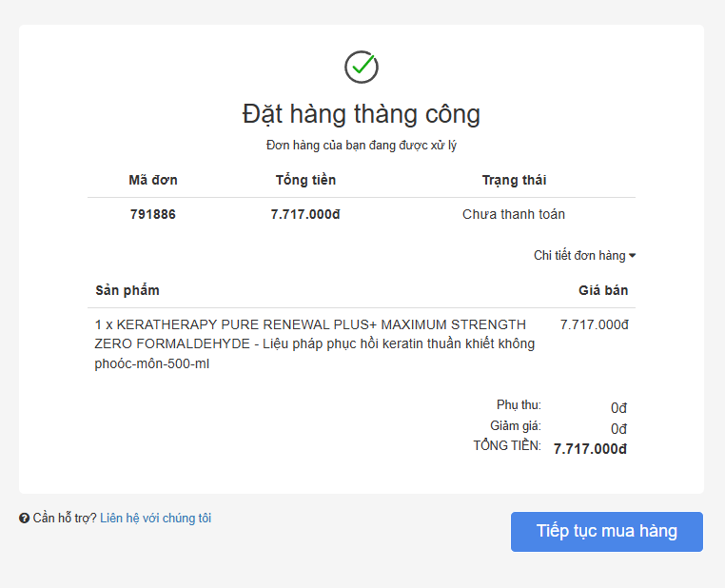The height and width of the screenshot is (588, 725).
Task: Click the bold TỔNG TIỀN final amount
Action: point(590,449)
